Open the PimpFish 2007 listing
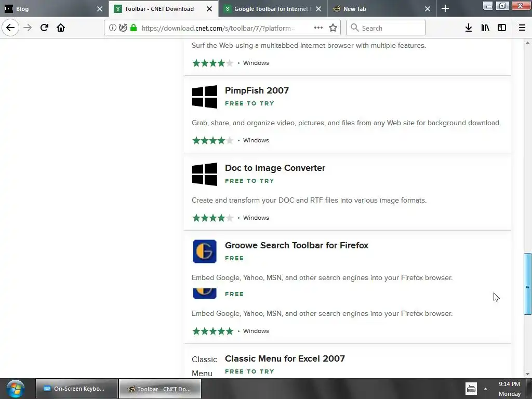 pyautogui.click(x=257, y=90)
